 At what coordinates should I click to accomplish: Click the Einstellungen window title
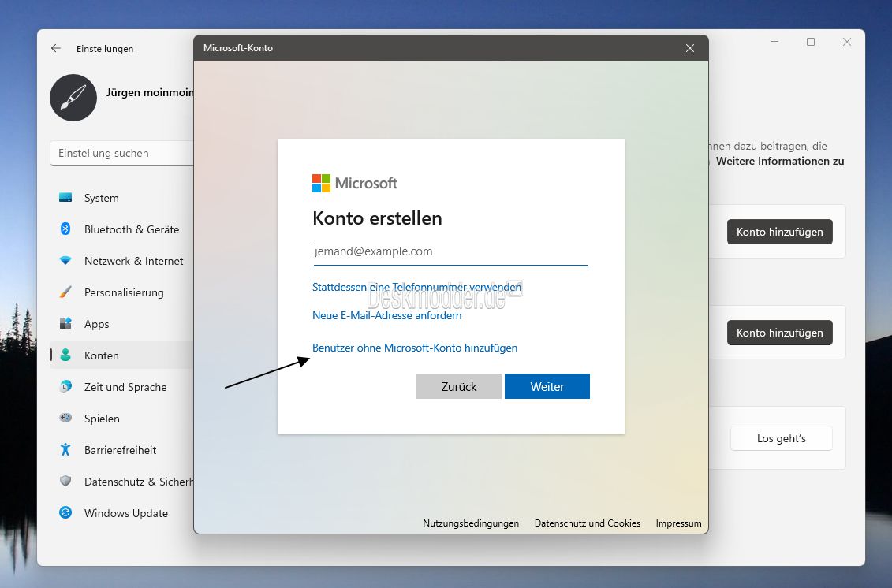tap(105, 49)
